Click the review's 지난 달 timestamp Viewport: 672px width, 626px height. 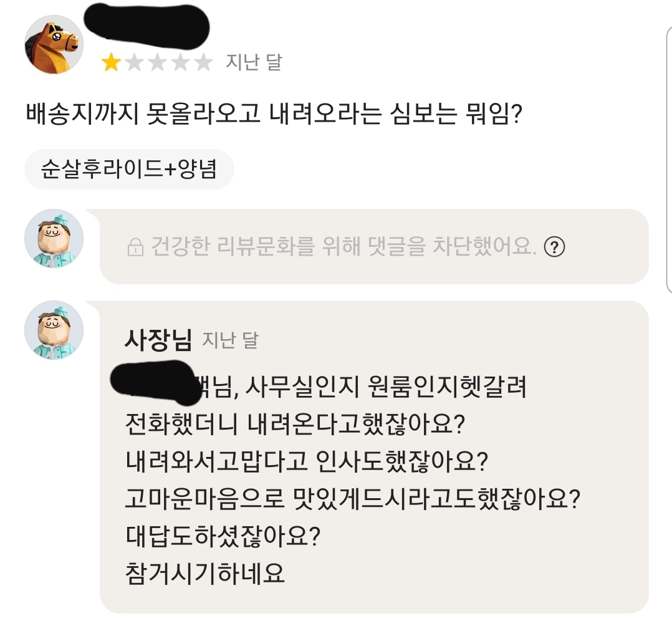(x=254, y=62)
